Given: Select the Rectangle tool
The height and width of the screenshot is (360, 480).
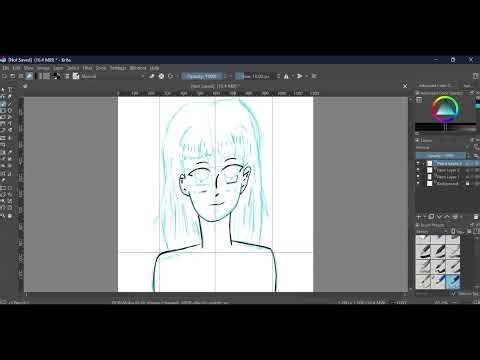Looking at the screenshot, I should click(3, 110).
